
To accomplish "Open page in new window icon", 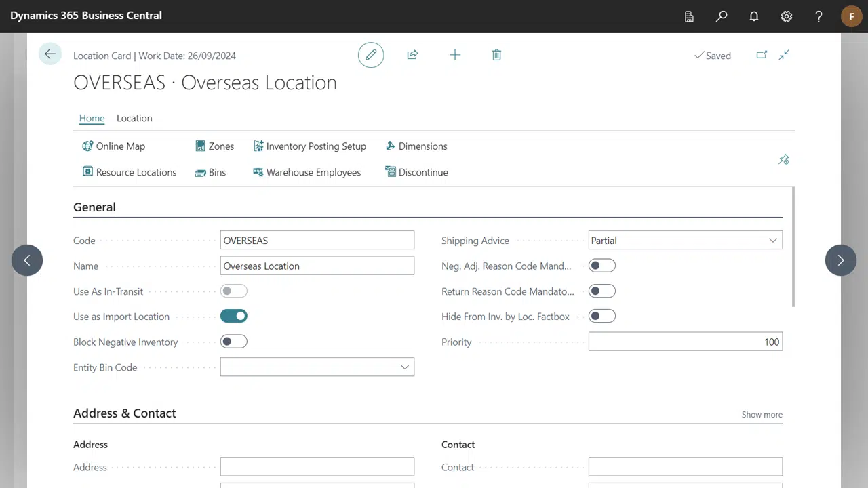I will [762, 55].
